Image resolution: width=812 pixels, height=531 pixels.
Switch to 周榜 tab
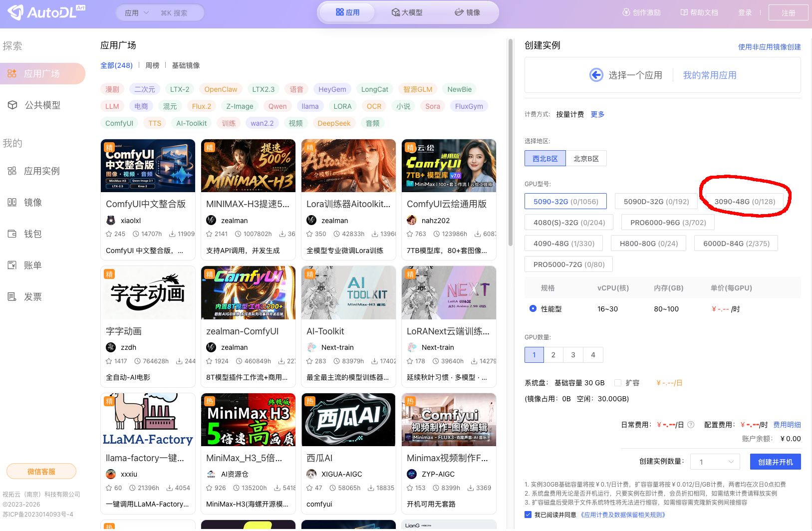(152, 65)
